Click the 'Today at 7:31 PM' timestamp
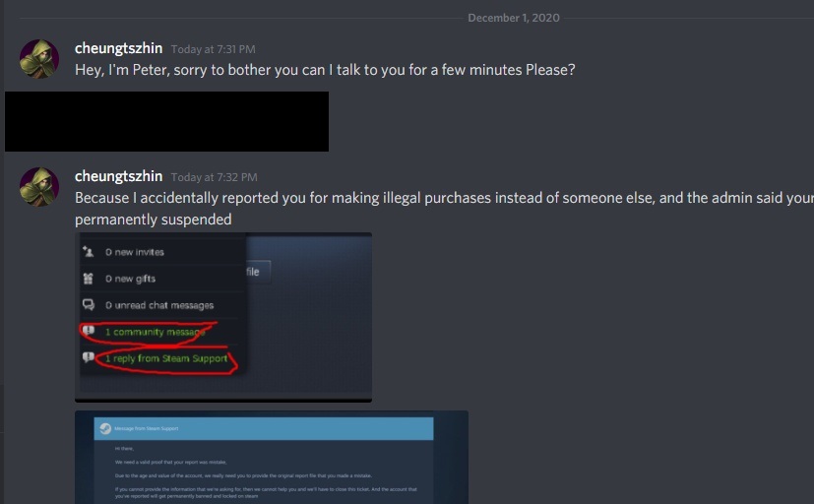The image size is (814, 504). (213, 49)
